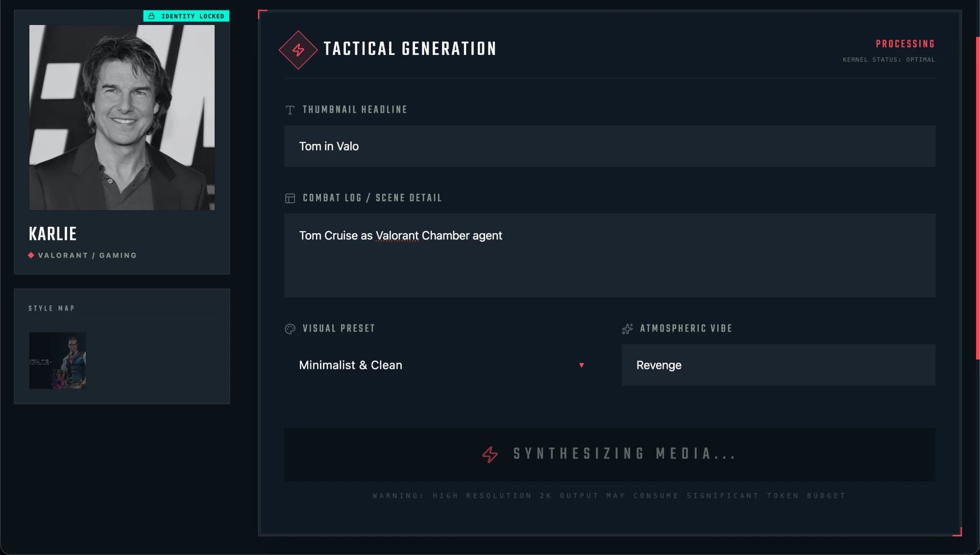Click the Processing status label

pyautogui.click(x=905, y=44)
